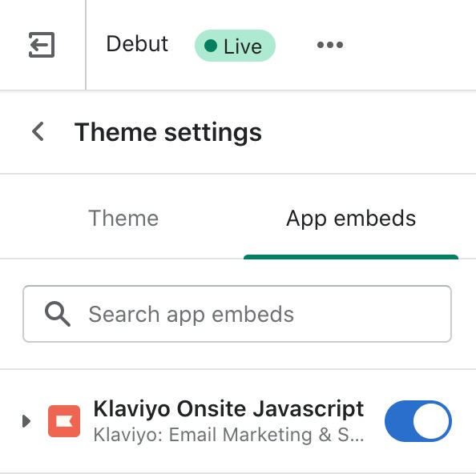Click the white knob on Klaviyo switch

click(x=431, y=421)
